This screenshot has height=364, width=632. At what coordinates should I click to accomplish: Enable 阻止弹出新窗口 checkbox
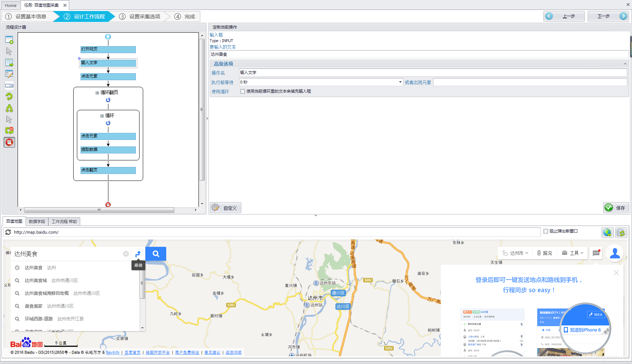(x=546, y=231)
